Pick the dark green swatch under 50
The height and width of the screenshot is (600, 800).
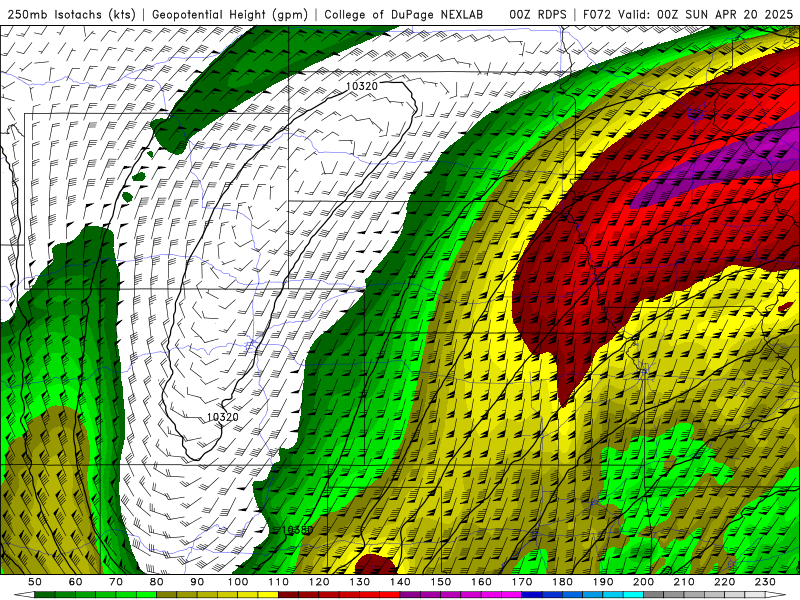[x=45, y=595]
